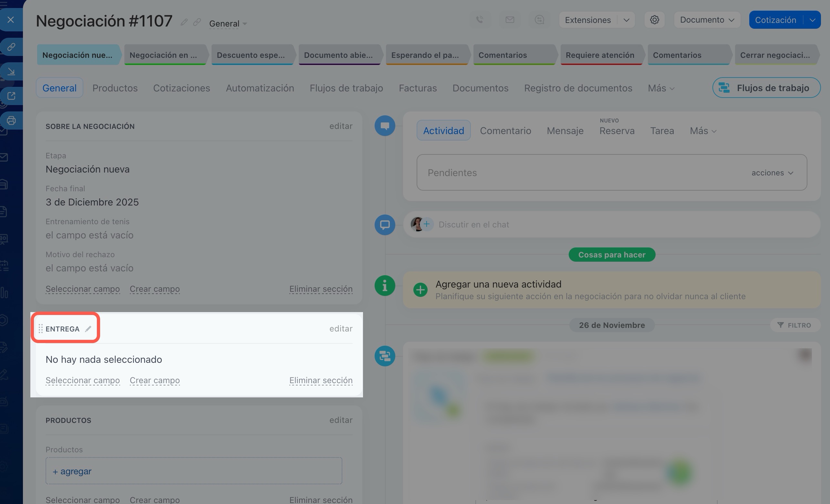Image resolution: width=830 pixels, height=504 pixels.
Task: Select the Requiere atención stage
Action: click(600, 55)
